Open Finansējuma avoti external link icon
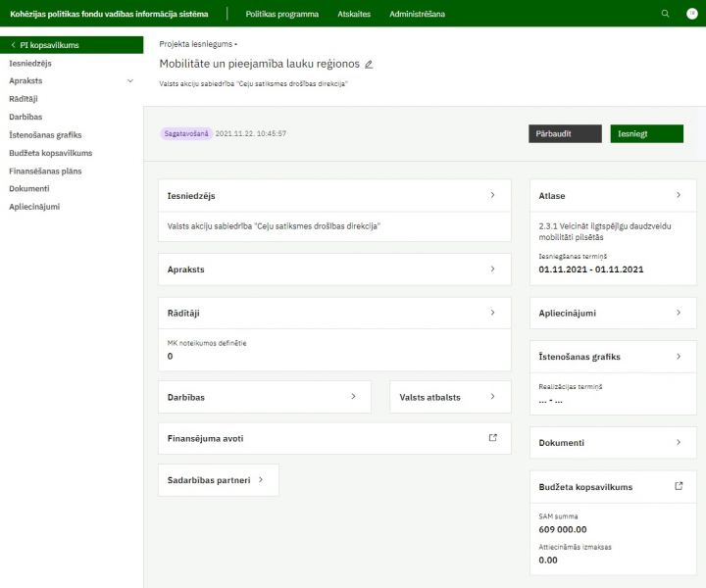 point(492,438)
